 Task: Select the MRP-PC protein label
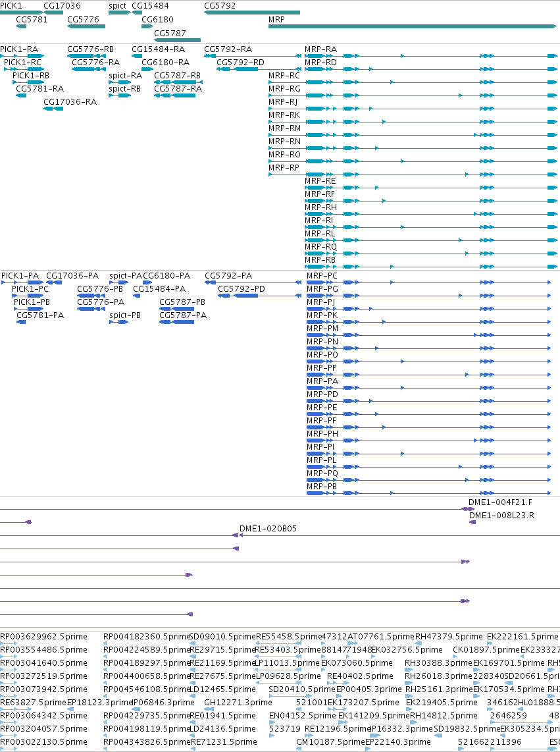[322, 276]
